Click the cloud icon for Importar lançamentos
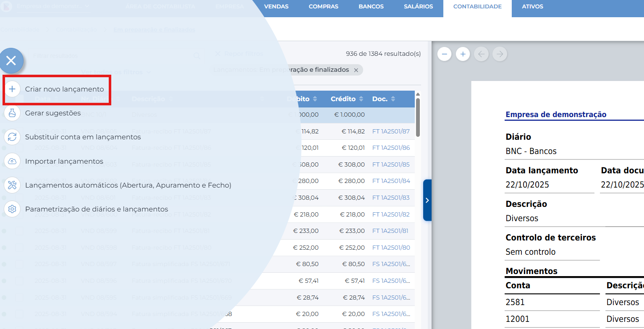The width and height of the screenshot is (644, 329). 12,161
